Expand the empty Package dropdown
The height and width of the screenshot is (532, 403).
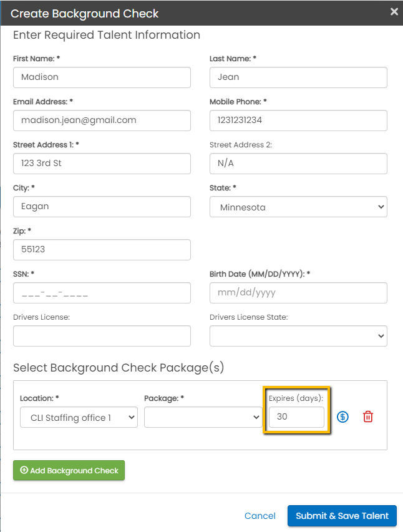tap(203, 418)
